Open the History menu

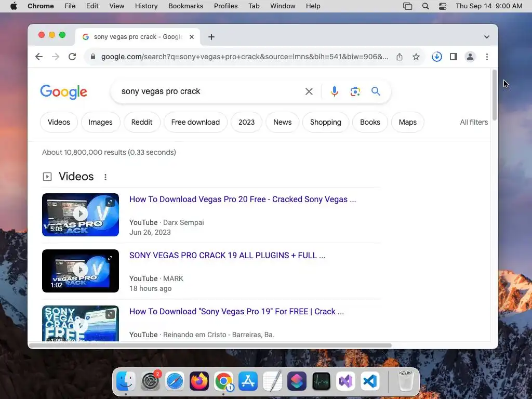146,6
